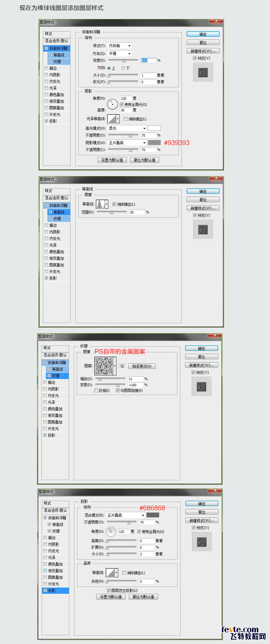Viewport: 270px width, 644px height.
Task: Open 混合选项:默认 in the 斜面和浮雕 dialog
Action: (x=57, y=41)
